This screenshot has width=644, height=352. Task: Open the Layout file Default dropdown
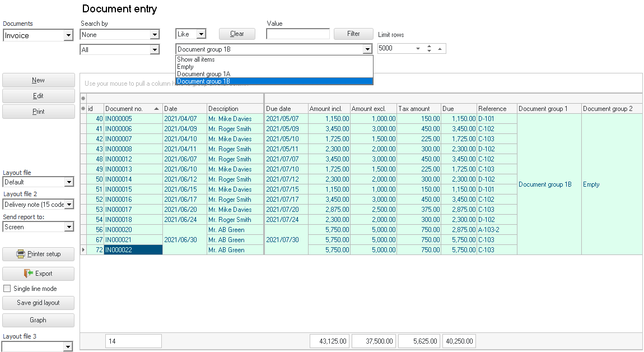pos(68,182)
